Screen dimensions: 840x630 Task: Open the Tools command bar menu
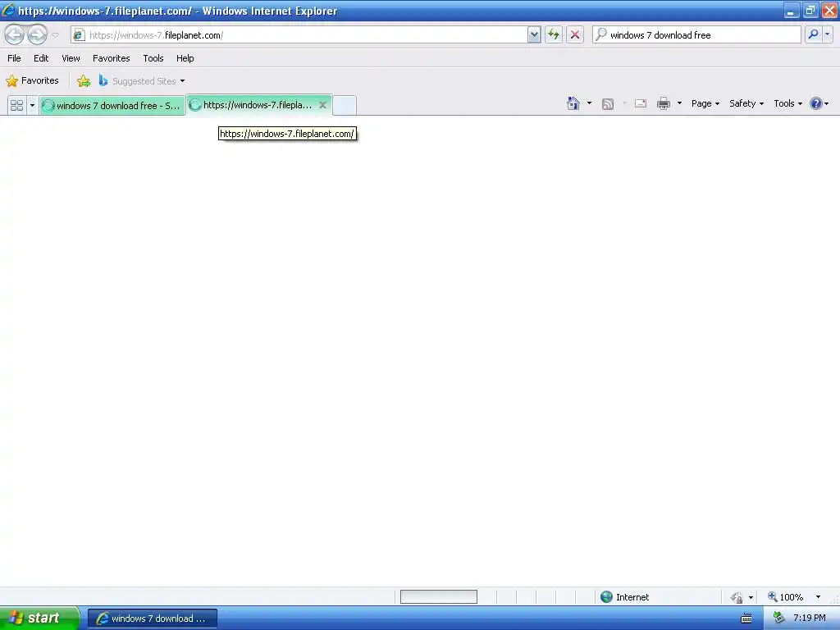(787, 103)
